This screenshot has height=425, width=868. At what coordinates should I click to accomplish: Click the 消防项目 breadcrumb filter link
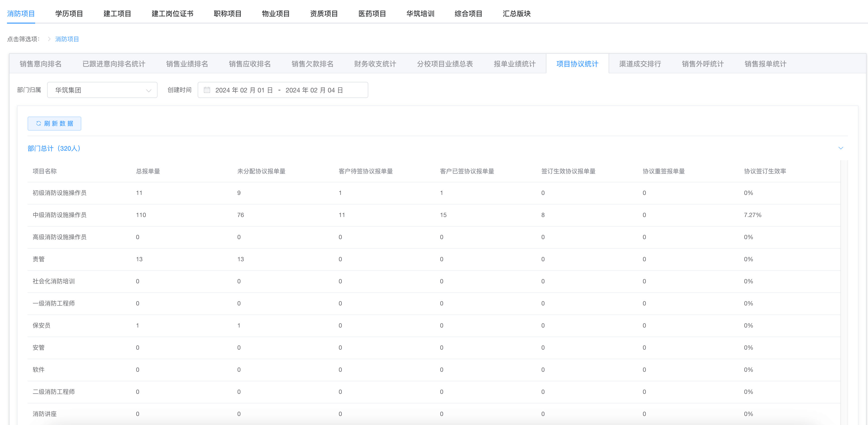coord(67,39)
